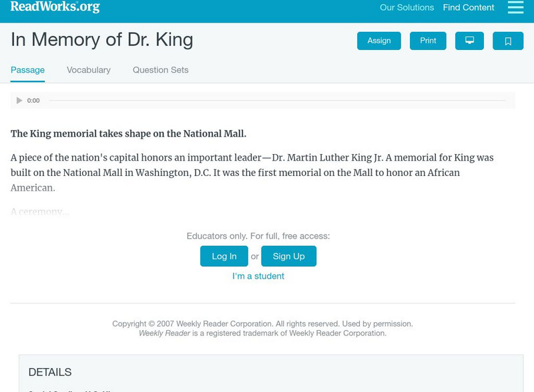Image resolution: width=534 pixels, height=392 pixels.
Task: Seek along the audio progress bar
Action: tap(277, 101)
